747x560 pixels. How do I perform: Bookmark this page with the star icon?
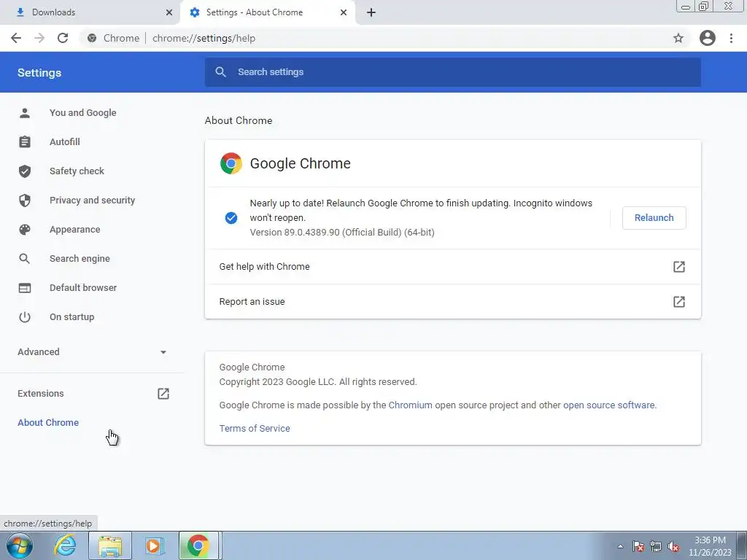[678, 38]
